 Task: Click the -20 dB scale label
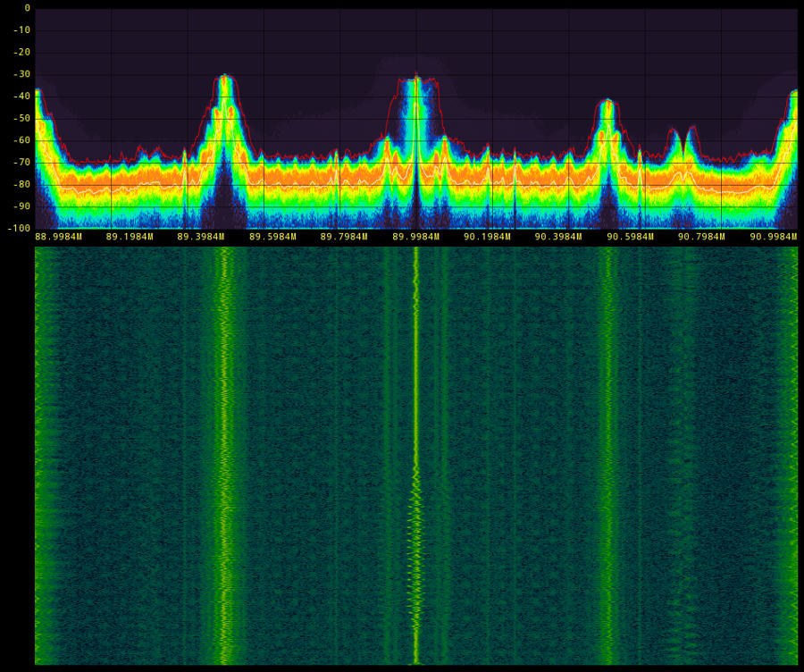(x=21, y=53)
